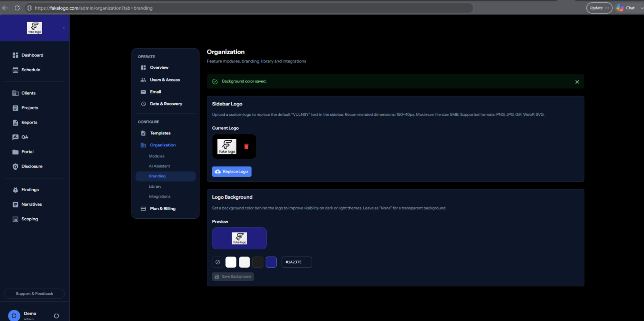Screen dimensions: 644x321
Task: Click the Portal folder icon
Action: click(x=15, y=152)
